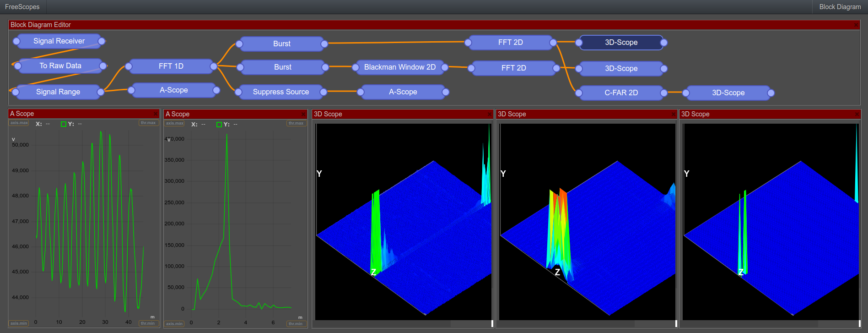Click thr.min field in 350,000-scale A Scope

click(x=296, y=324)
